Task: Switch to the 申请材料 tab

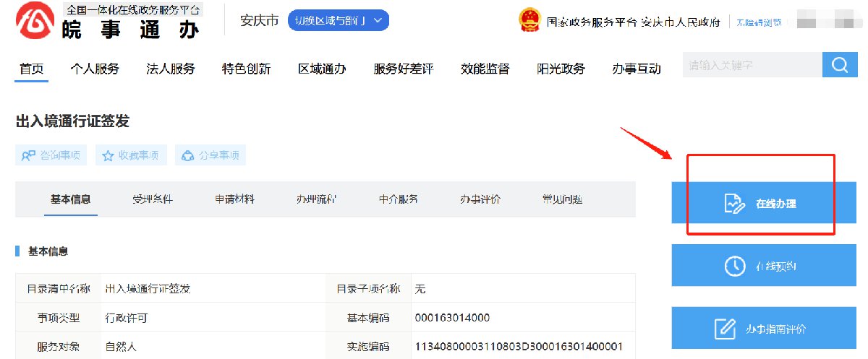Action: click(x=234, y=199)
